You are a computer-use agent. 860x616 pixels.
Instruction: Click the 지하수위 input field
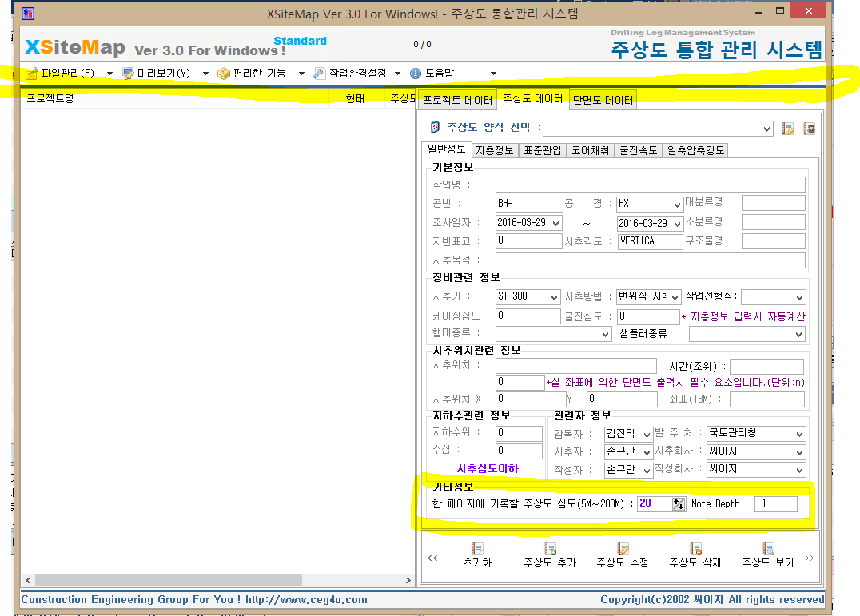point(519,434)
